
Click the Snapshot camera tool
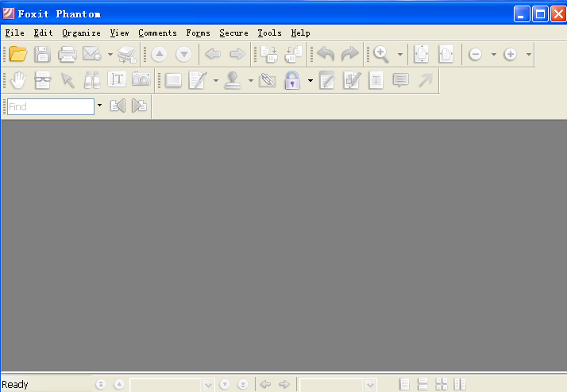point(141,80)
